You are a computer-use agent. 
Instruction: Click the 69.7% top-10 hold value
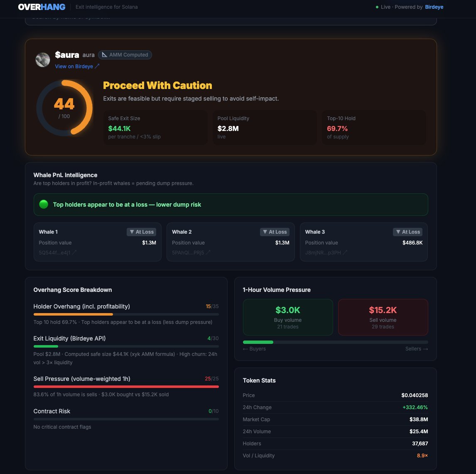tap(337, 128)
